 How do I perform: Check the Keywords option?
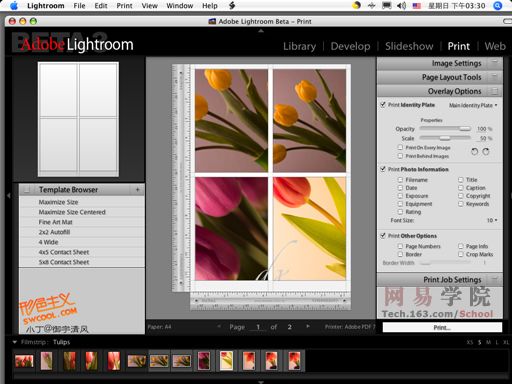461,204
